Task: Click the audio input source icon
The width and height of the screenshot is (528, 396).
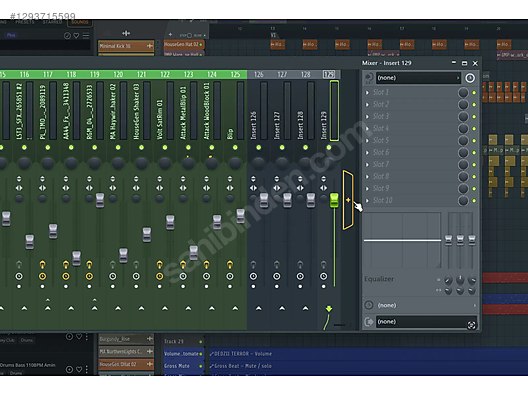Action: pyautogui.click(x=369, y=78)
